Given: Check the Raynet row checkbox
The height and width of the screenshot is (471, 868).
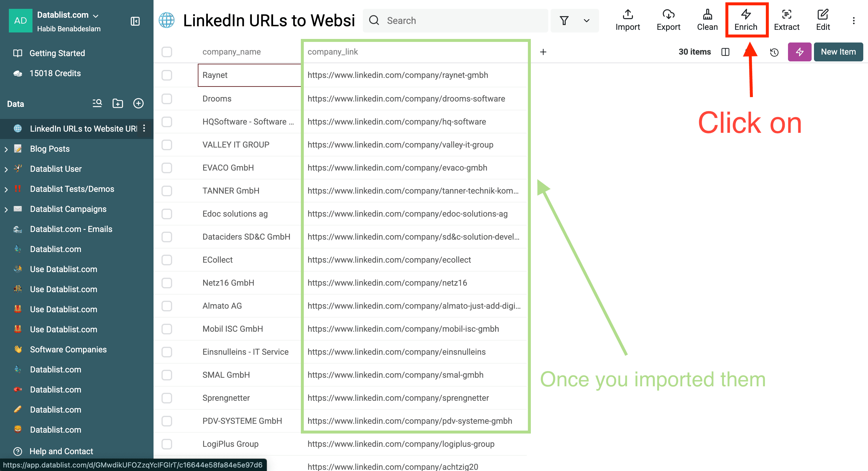Looking at the screenshot, I should 167,75.
